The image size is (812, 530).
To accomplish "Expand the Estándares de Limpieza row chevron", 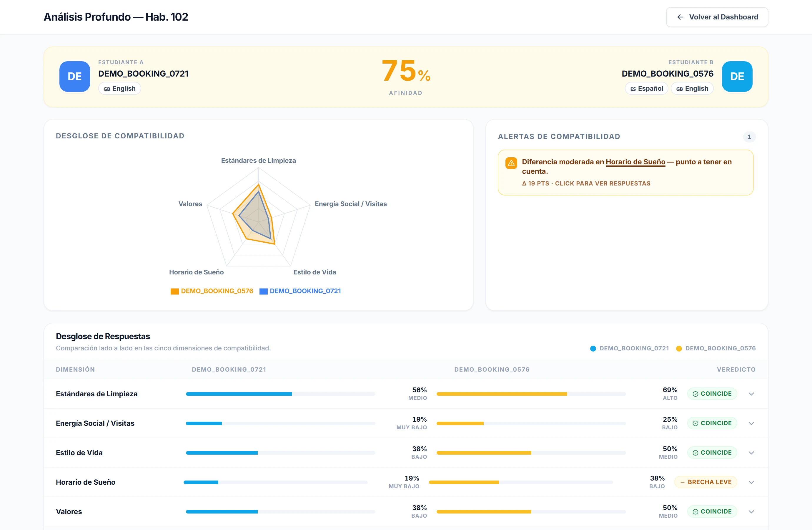I will click(x=751, y=394).
